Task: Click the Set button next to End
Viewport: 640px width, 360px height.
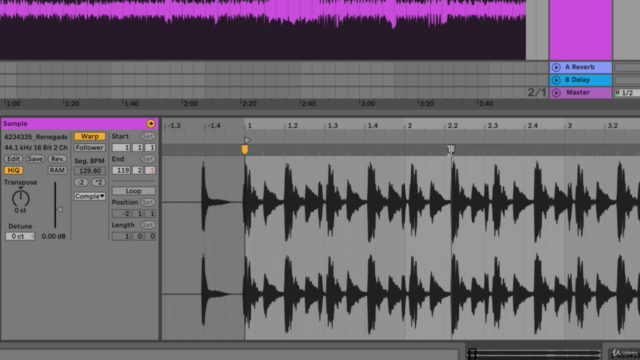Action: tap(148, 159)
